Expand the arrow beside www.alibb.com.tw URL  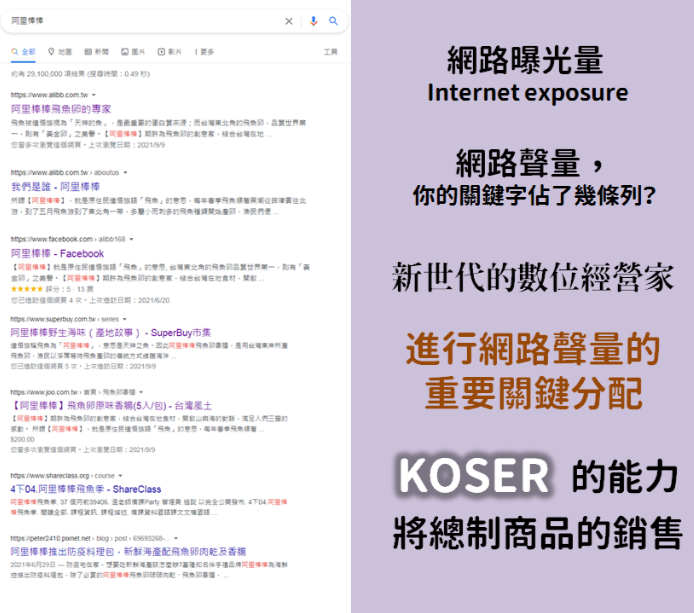click(x=94, y=95)
